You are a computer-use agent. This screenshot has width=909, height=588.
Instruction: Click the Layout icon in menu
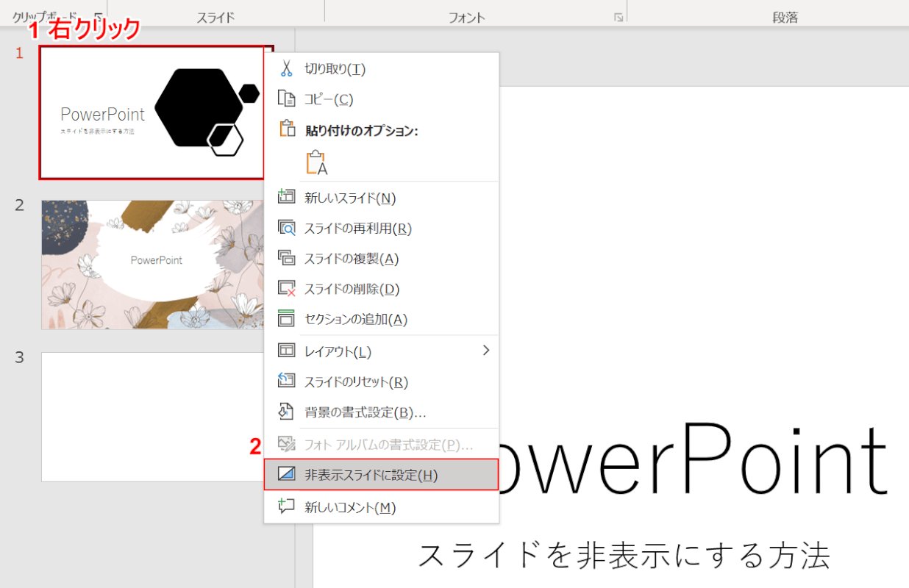[286, 351]
